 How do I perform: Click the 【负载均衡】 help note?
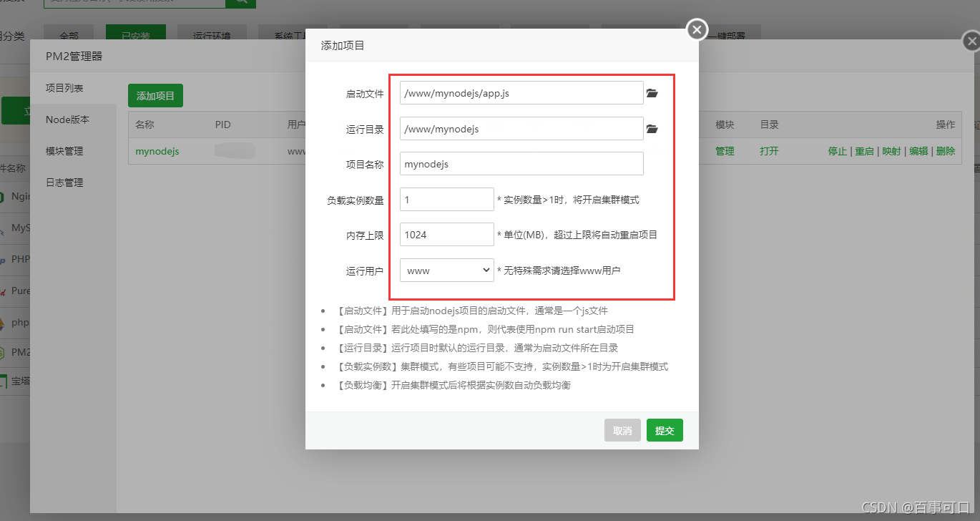(454, 385)
